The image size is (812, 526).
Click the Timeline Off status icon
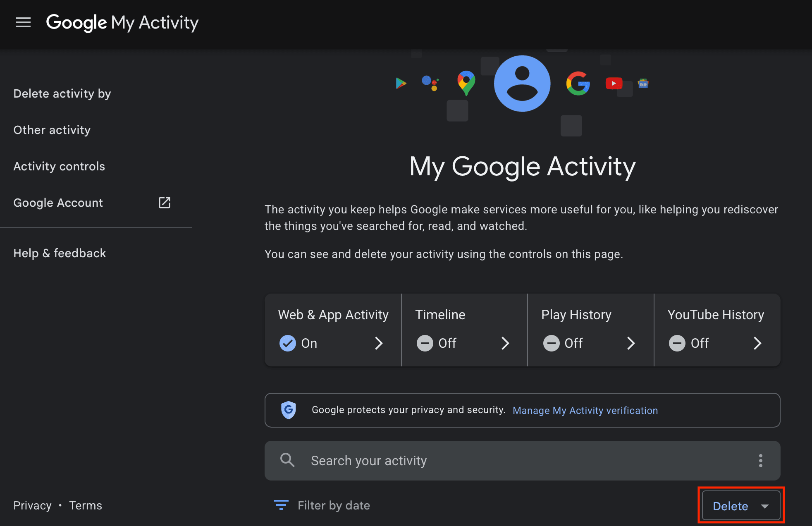425,343
